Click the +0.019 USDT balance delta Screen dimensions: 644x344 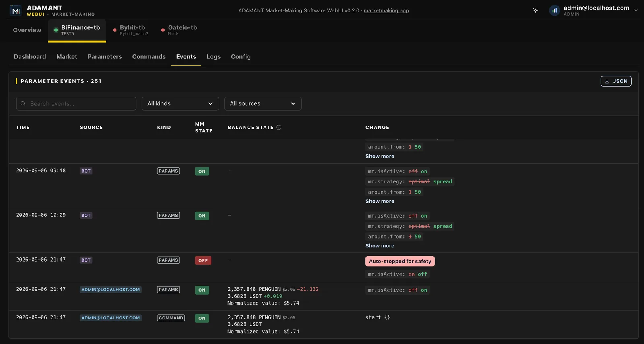(273, 296)
